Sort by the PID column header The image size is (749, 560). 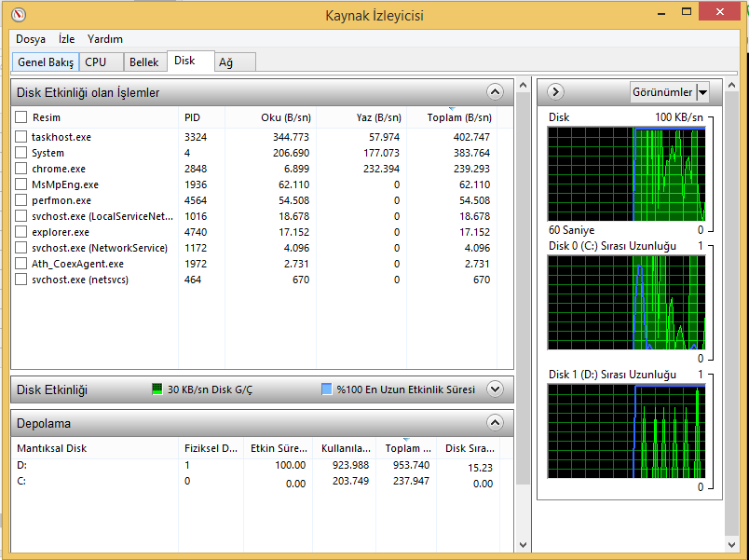coord(201,117)
